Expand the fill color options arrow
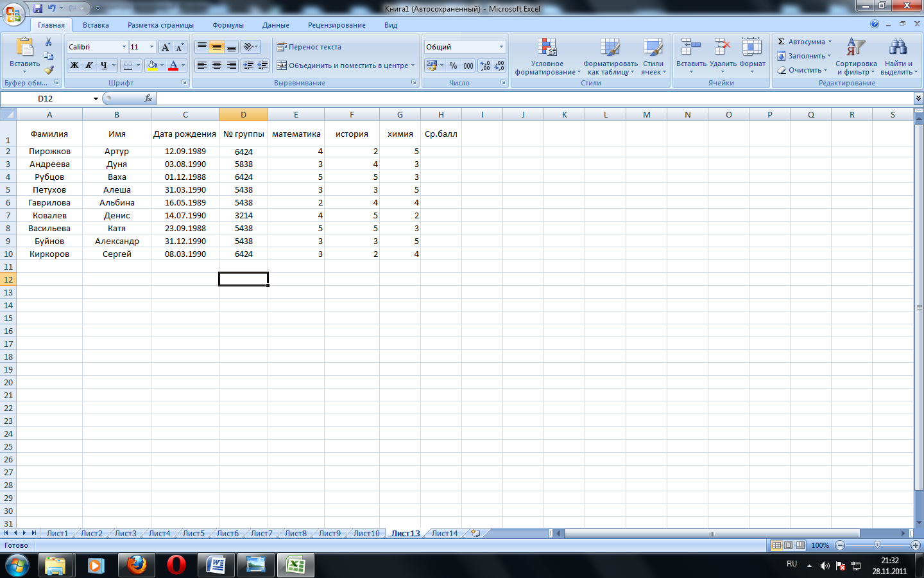The height and width of the screenshot is (578, 924). [162, 66]
